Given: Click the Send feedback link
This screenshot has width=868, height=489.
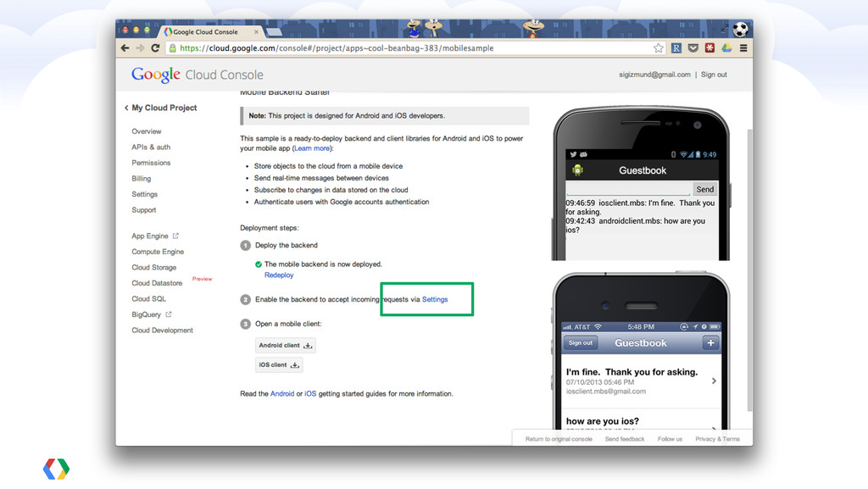Looking at the screenshot, I should [625, 439].
